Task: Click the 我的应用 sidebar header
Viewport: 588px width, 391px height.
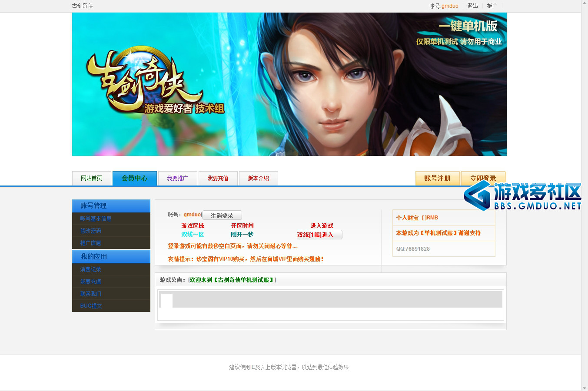Action: (x=111, y=257)
